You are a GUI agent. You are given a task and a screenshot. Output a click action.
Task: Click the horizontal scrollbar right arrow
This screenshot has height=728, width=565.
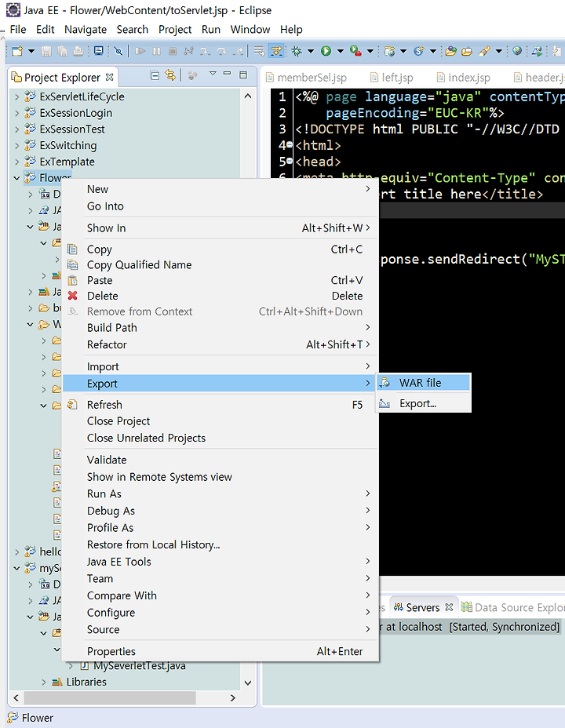tap(232, 698)
